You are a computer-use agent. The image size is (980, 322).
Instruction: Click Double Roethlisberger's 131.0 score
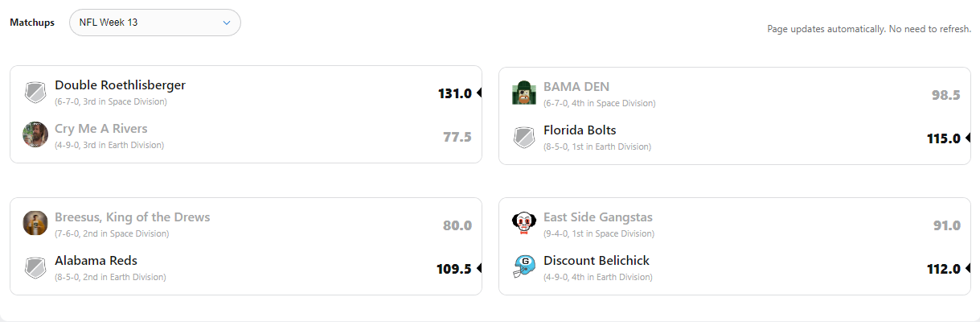(x=454, y=93)
